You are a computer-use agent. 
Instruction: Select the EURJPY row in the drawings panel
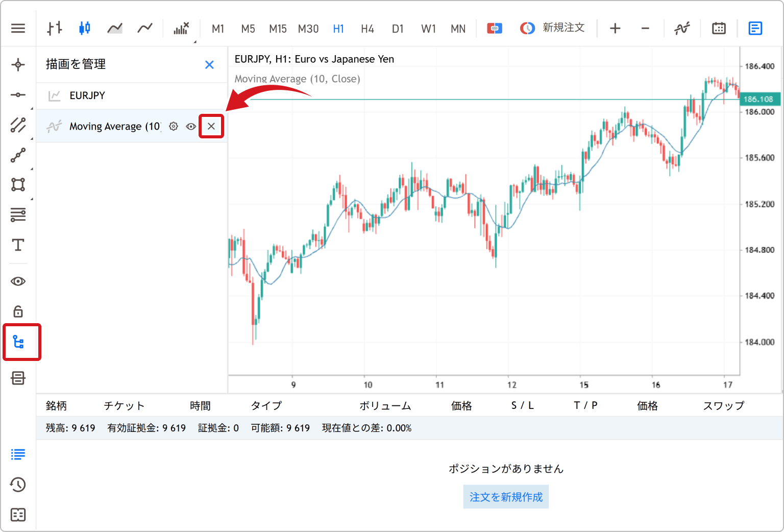pyautogui.click(x=132, y=95)
